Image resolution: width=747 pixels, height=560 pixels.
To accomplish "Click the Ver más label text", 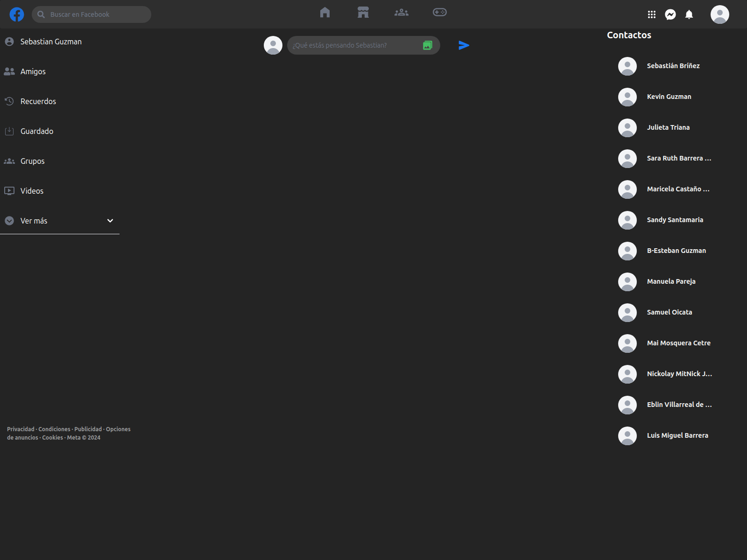I will coord(34,221).
